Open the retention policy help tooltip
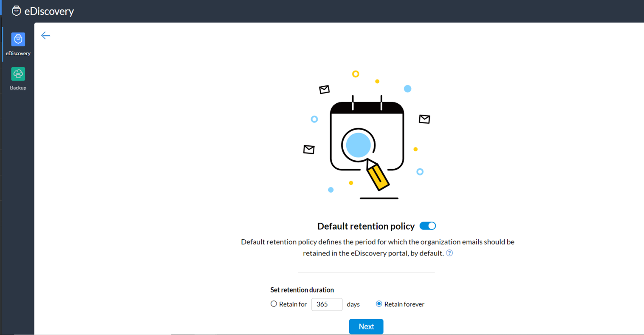Viewport: 644px width, 335px height. point(449,253)
